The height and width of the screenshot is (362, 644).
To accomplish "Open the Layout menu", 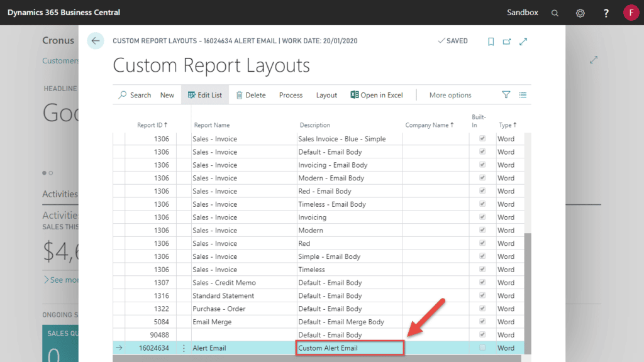I will (326, 95).
